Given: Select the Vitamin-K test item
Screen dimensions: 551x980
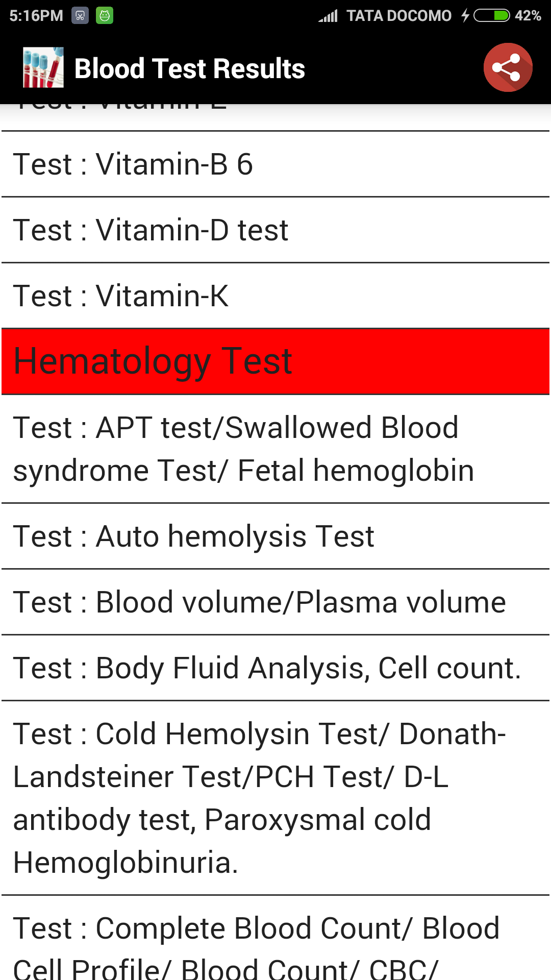Looking at the screenshot, I should tap(275, 296).
